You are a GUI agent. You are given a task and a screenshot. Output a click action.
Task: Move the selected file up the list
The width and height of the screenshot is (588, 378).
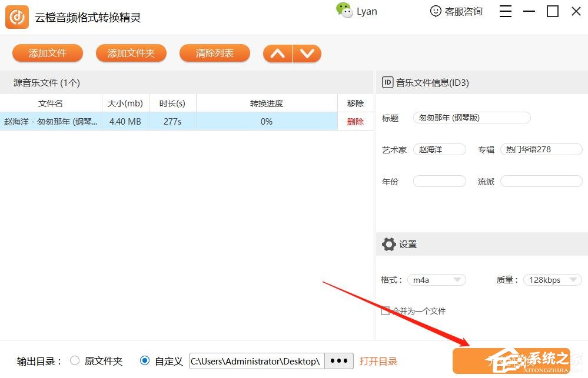277,53
